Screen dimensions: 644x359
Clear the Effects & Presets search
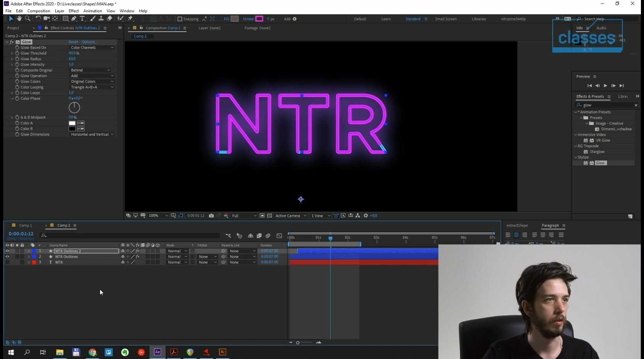pos(636,105)
